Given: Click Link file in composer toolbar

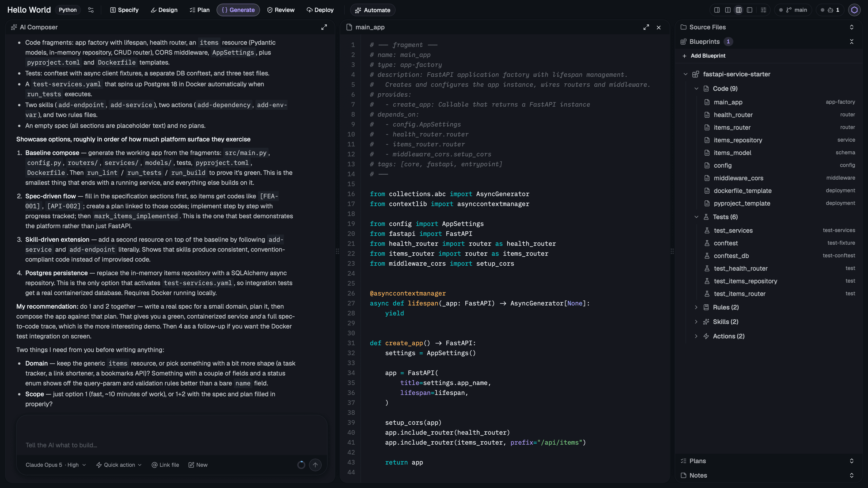Looking at the screenshot, I should coord(165,465).
